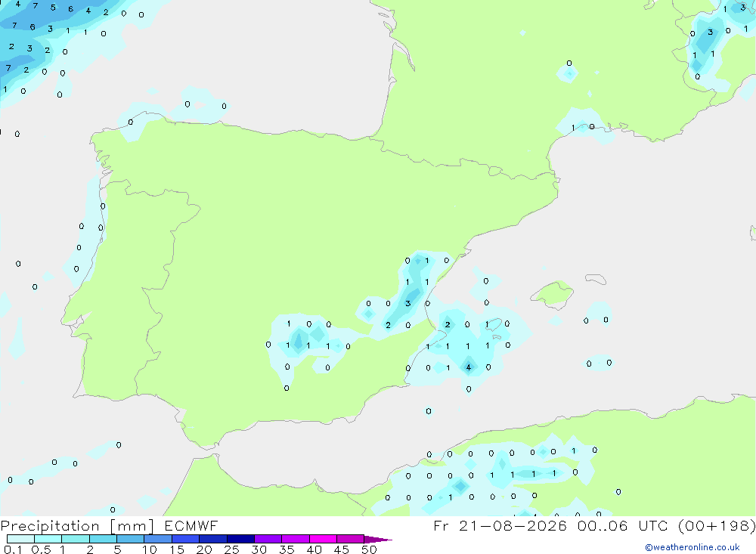Viewport: 756px width, 554px height.
Task: Click the "35" legend scale label
Action: pyautogui.click(x=287, y=549)
